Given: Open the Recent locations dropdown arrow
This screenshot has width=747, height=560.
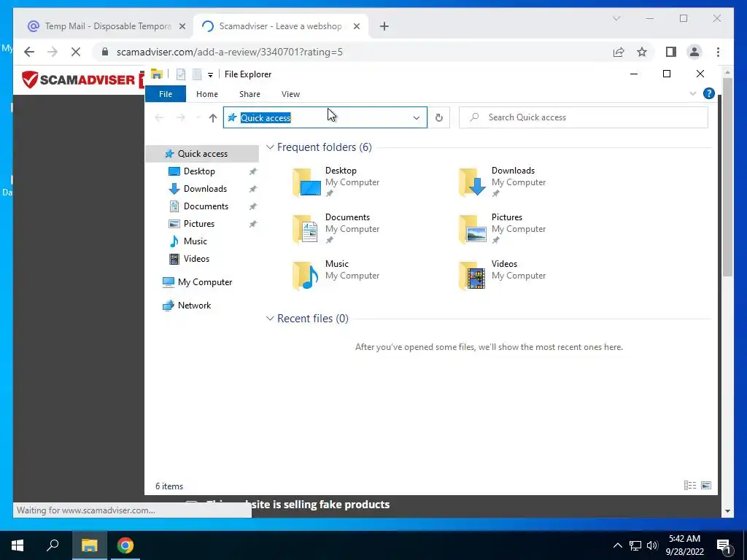Looking at the screenshot, I should [x=198, y=117].
